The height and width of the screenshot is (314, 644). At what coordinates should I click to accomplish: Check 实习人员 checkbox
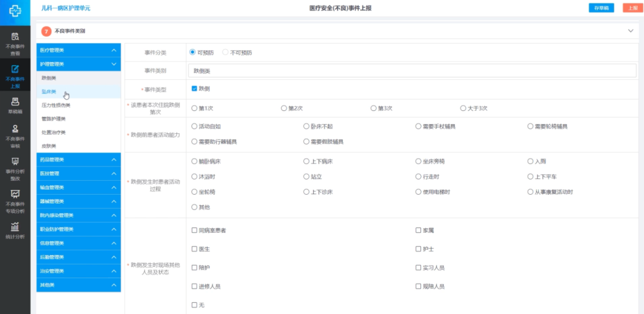point(418,267)
